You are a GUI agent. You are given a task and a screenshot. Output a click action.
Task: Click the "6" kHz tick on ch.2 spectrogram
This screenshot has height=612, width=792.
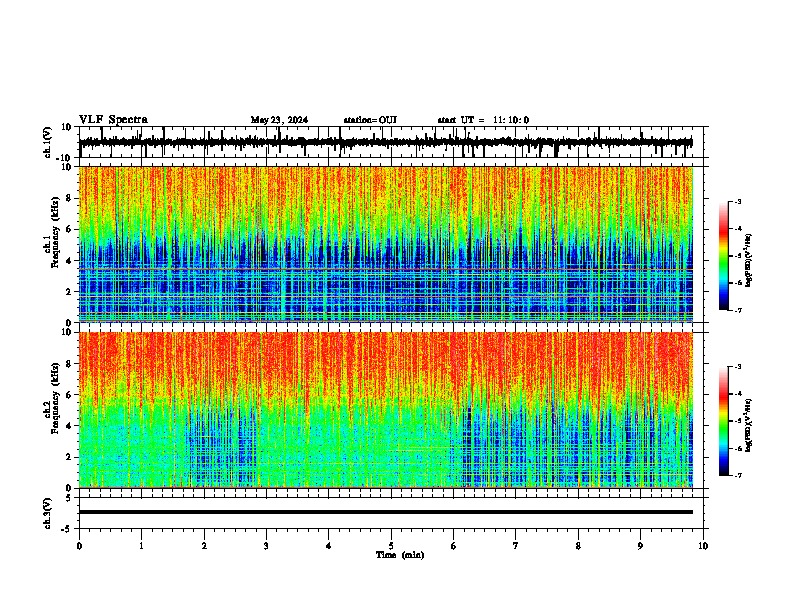click(70, 395)
